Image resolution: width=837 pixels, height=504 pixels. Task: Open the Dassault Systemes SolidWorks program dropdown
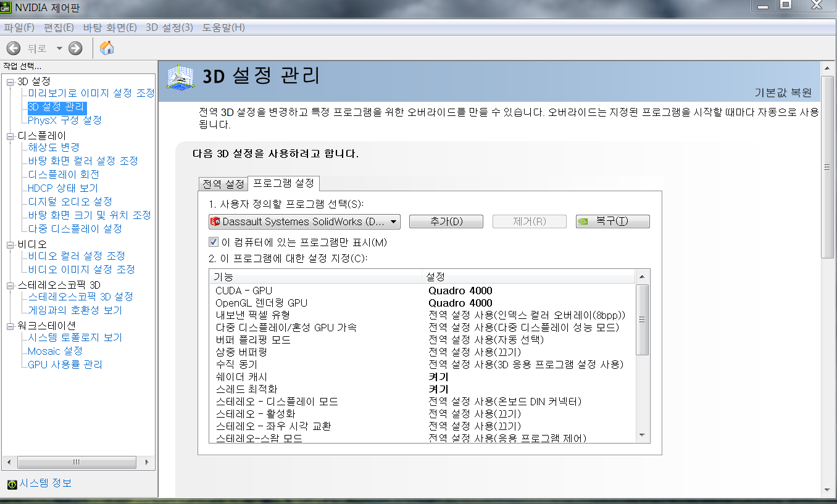coord(304,221)
